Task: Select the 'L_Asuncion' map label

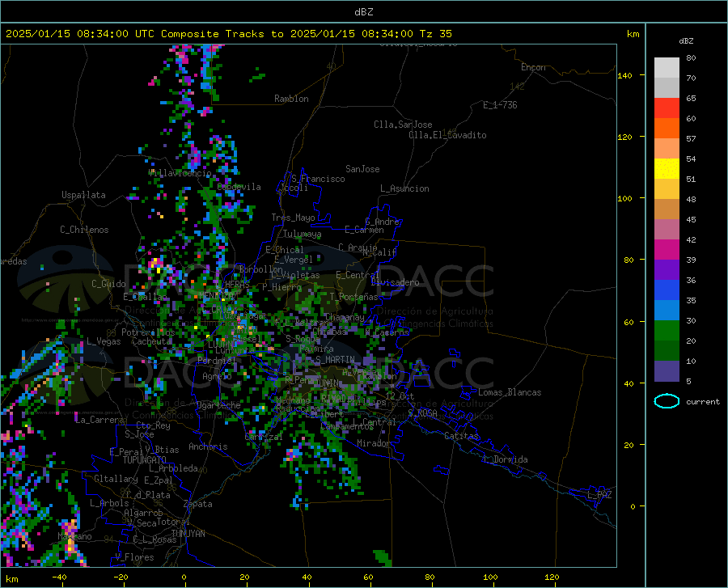Action: [404, 188]
